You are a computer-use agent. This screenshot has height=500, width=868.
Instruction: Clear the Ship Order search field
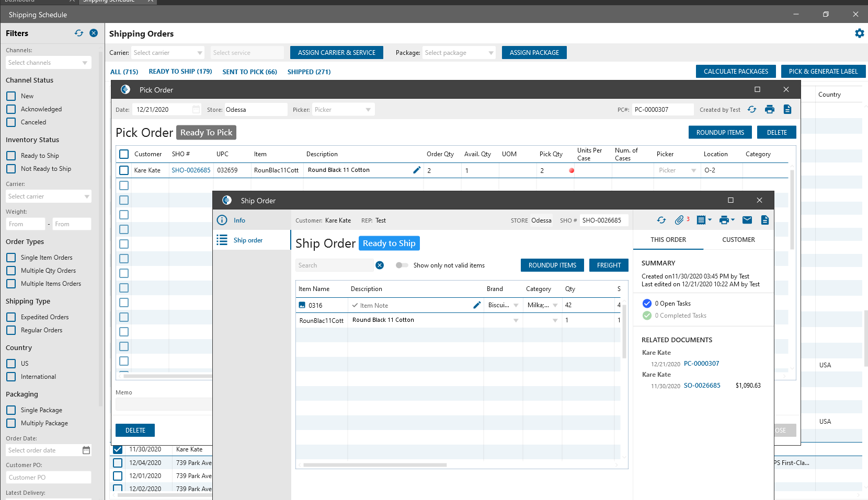click(380, 265)
